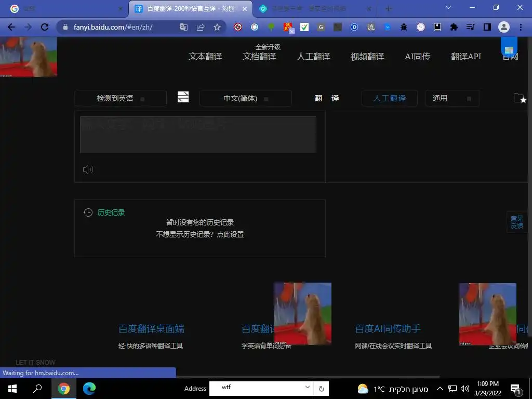This screenshot has height=399, width=532.
Task: Open the white circled W extension icon
Action: point(421,27)
